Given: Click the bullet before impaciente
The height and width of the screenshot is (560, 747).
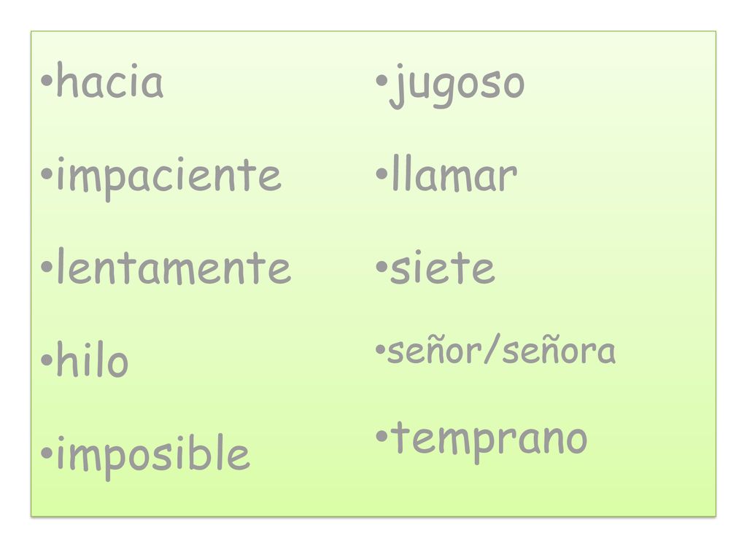Looking at the screenshot, I should tap(47, 174).
